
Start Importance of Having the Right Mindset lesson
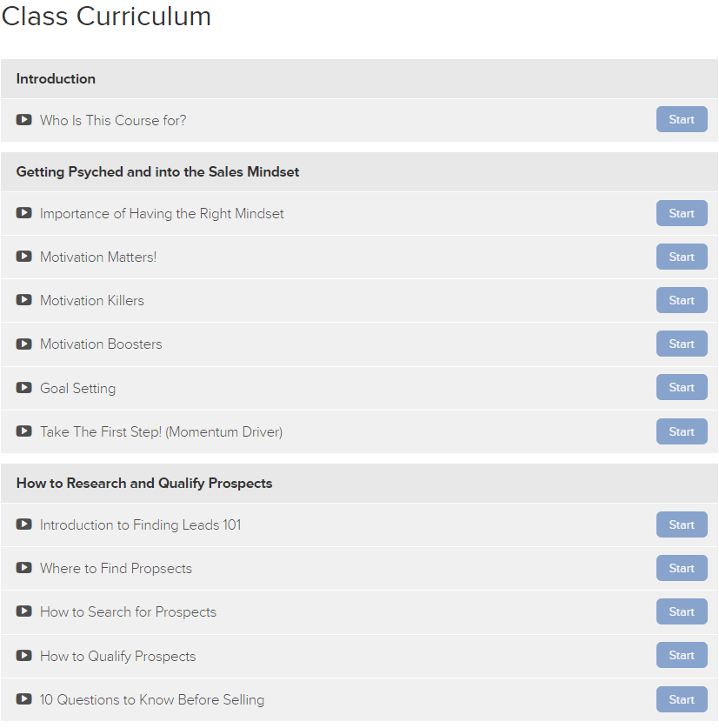682,213
